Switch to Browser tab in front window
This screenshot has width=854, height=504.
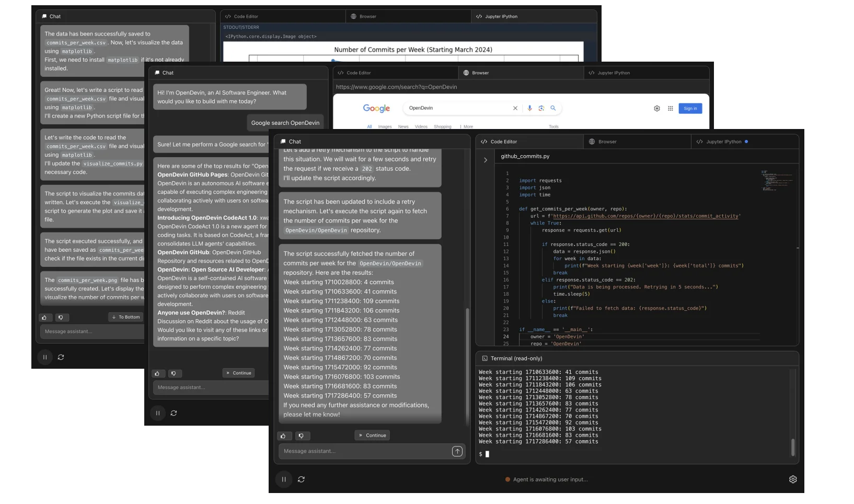(x=638, y=142)
